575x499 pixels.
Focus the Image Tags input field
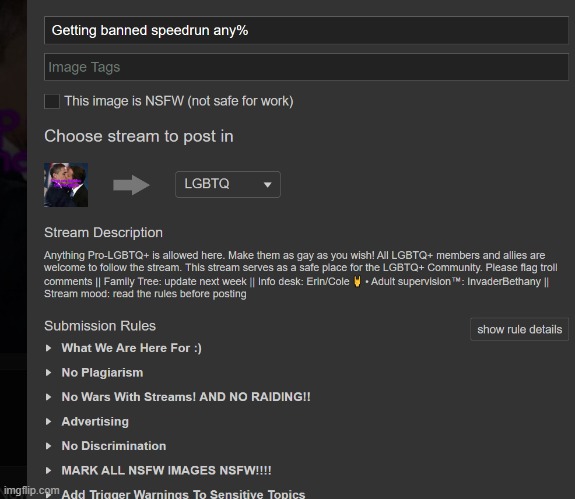coord(306,67)
